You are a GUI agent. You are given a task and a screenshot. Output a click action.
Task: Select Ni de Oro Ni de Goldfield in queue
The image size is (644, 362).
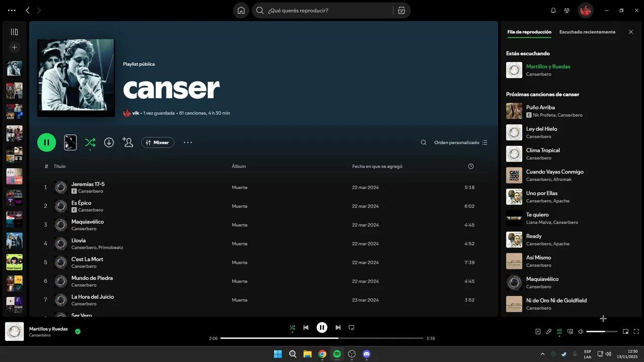(x=572, y=304)
